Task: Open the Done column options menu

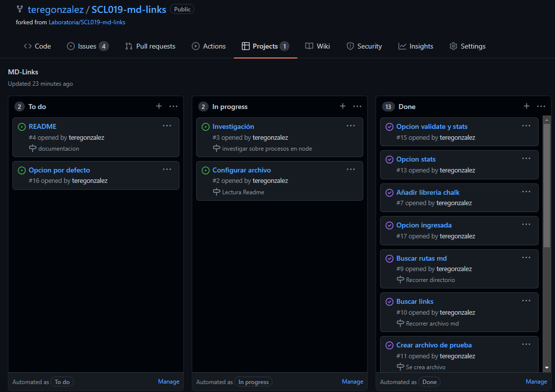Action: tap(541, 106)
